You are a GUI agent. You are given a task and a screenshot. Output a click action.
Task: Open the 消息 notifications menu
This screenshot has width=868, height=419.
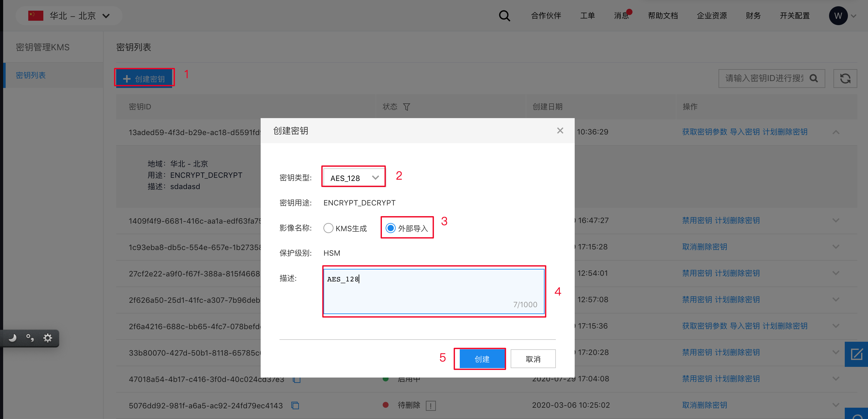click(621, 16)
